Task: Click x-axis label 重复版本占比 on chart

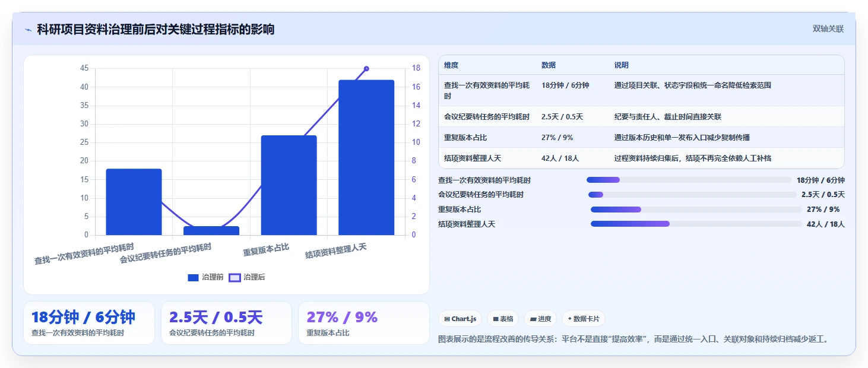Action: click(x=267, y=250)
